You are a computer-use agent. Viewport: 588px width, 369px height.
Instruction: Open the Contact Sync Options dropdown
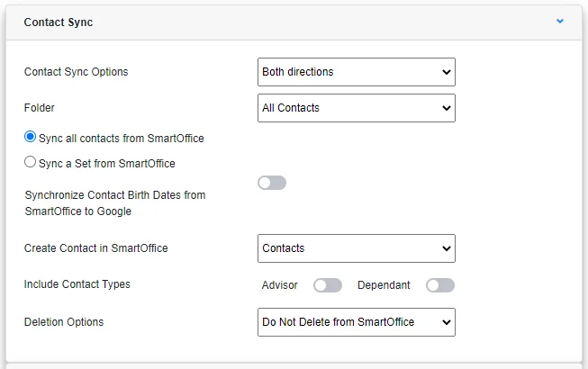357,72
